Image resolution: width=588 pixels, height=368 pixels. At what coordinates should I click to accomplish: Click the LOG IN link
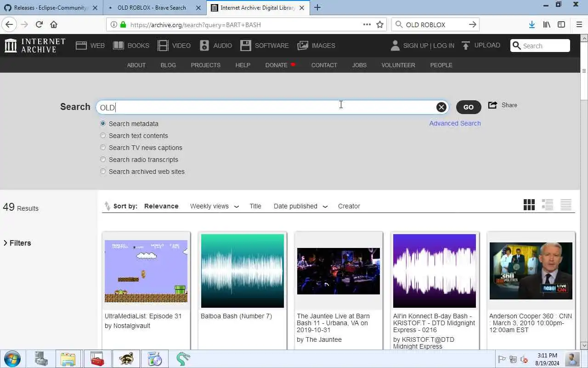pos(444,46)
